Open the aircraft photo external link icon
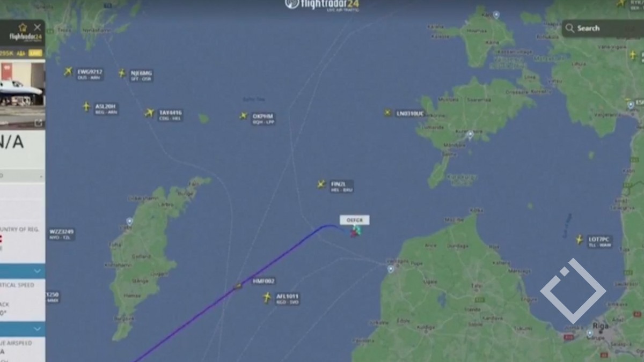 39,123
